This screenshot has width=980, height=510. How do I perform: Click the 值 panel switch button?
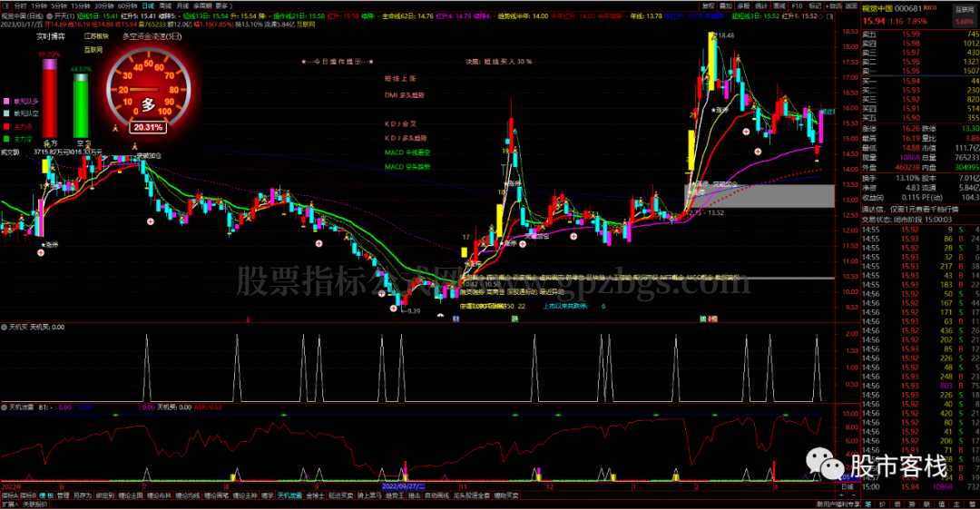click(x=941, y=504)
